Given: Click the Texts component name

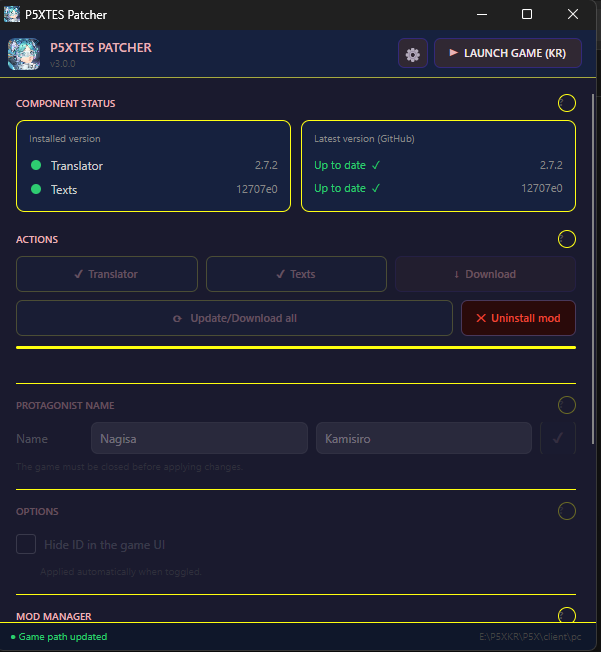Looking at the screenshot, I should coord(64,190).
